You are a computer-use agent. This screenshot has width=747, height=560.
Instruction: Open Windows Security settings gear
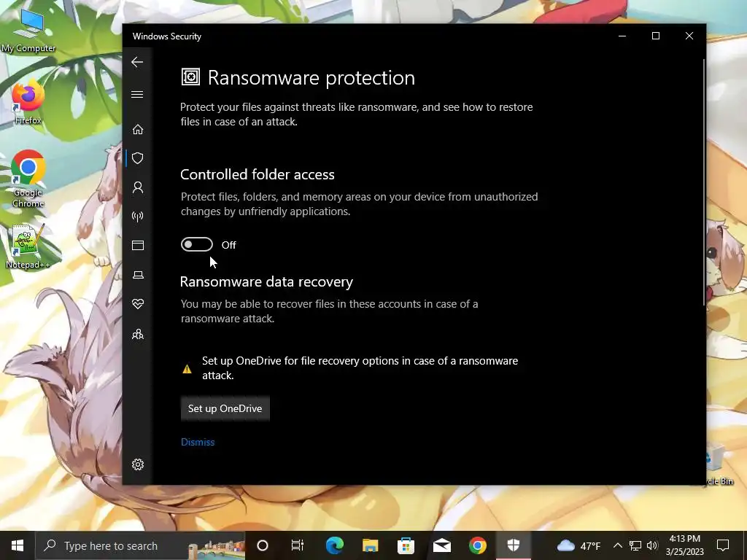(138, 464)
